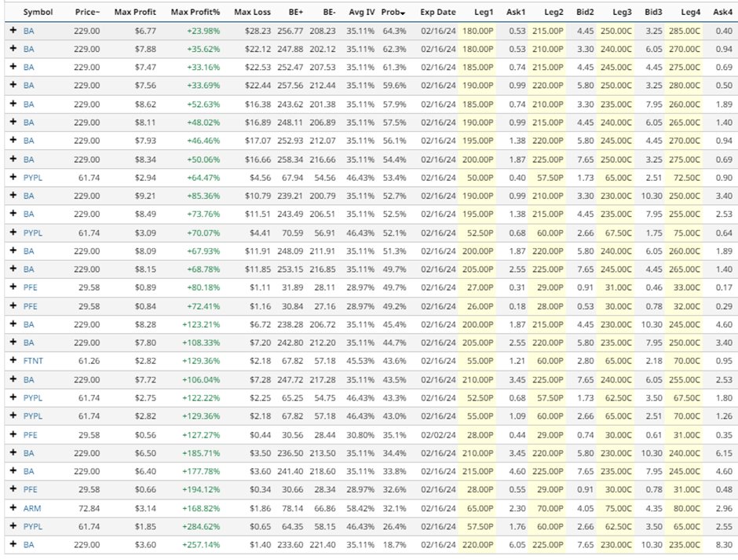Viewport: 738px width, 560px height.
Task: Open PYPL link in the $2.94 profit row
Action: (32, 178)
